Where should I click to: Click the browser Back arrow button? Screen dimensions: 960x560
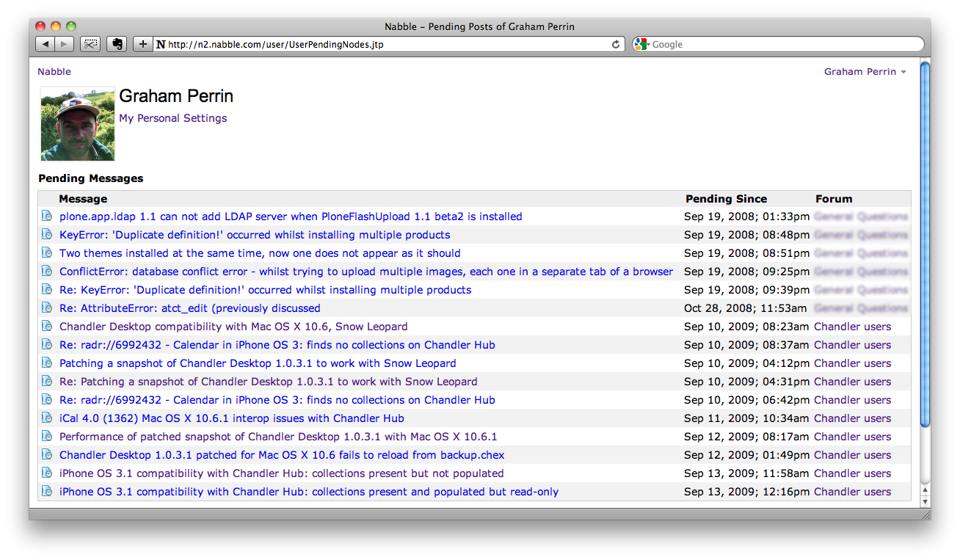click(46, 44)
